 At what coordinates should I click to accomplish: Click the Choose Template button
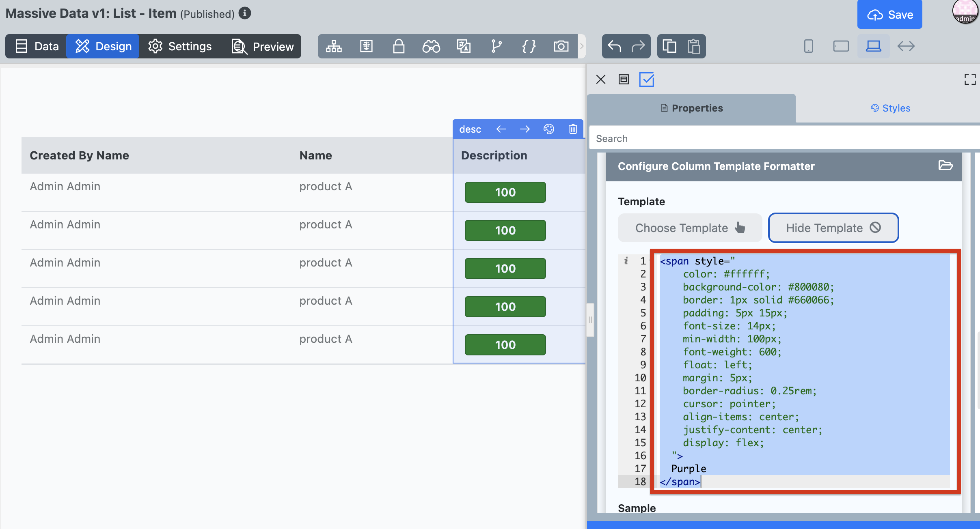690,228
